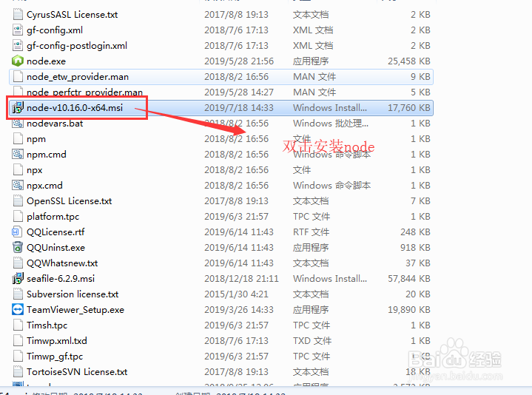Select file name node_etw_provider.man
This screenshot has height=395, width=532.
click(78, 77)
